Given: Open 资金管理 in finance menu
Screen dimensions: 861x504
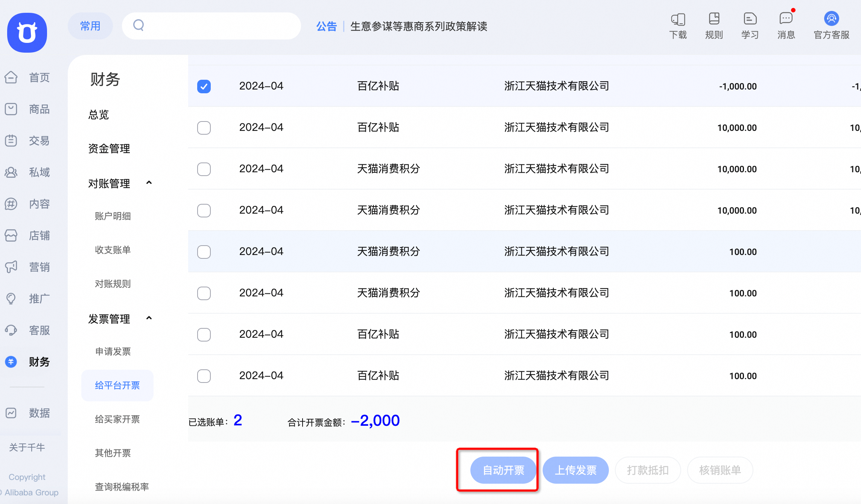Looking at the screenshot, I should pyautogui.click(x=109, y=149).
